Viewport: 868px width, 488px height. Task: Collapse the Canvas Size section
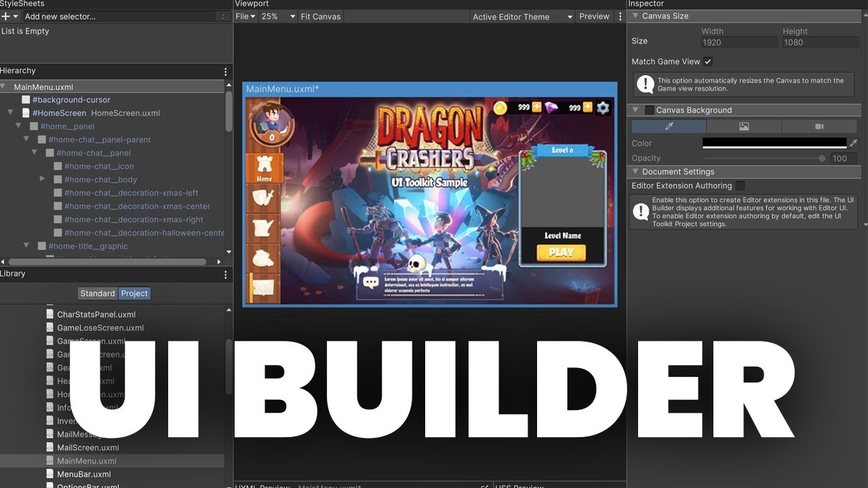635,16
